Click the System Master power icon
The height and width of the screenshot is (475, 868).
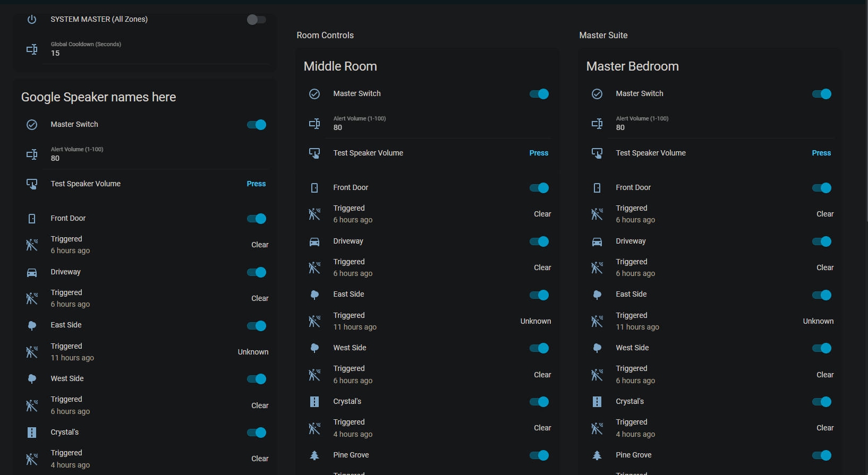pyautogui.click(x=32, y=20)
